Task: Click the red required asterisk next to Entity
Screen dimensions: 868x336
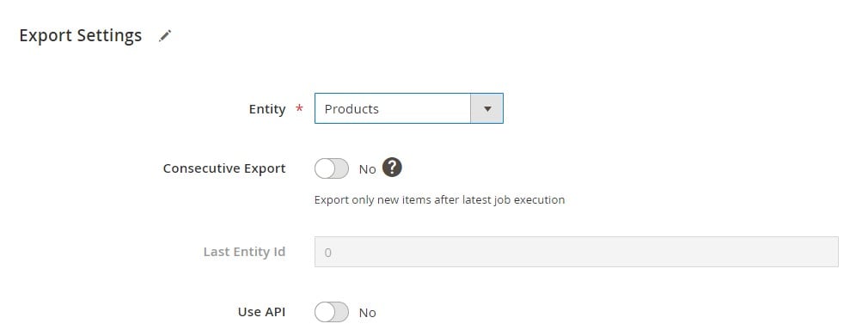Action: 299,108
